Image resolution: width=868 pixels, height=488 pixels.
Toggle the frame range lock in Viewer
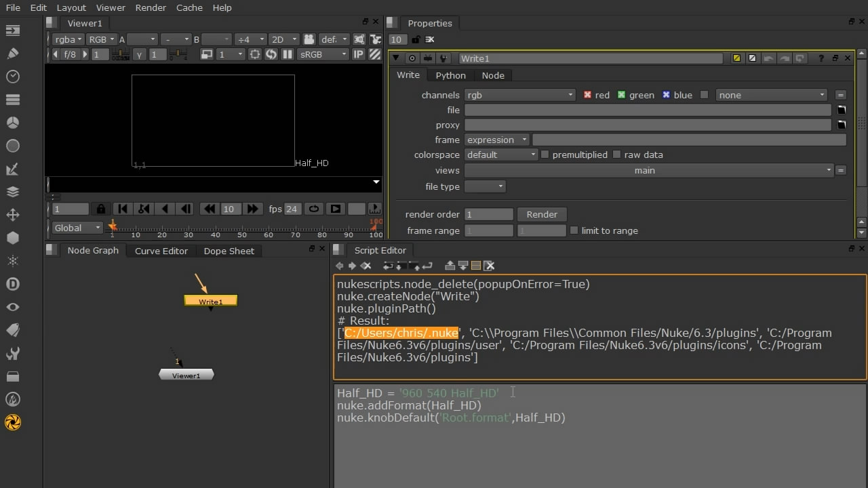[x=100, y=209]
